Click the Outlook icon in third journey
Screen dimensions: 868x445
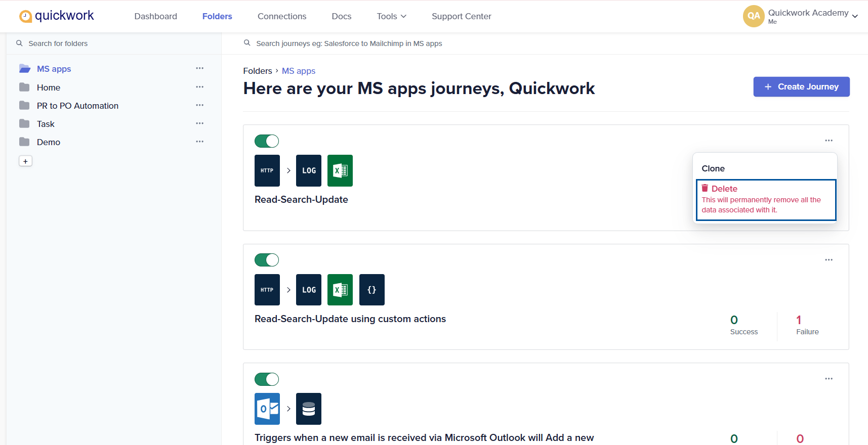267,409
